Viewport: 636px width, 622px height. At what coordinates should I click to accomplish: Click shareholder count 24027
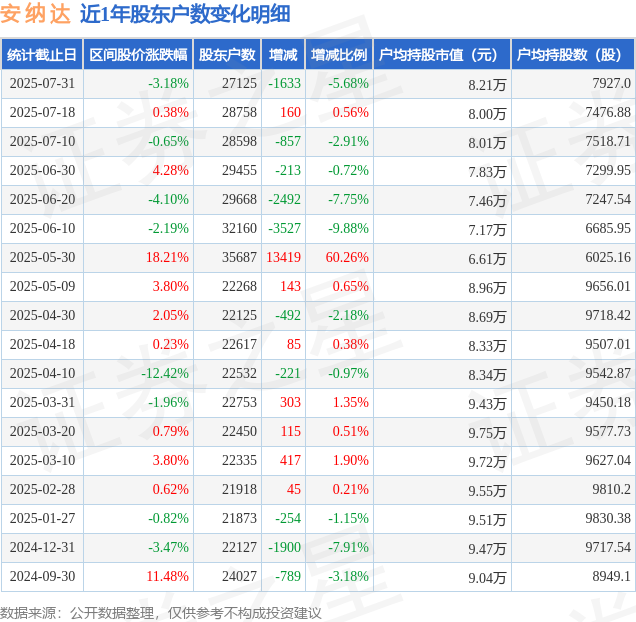(x=239, y=576)
